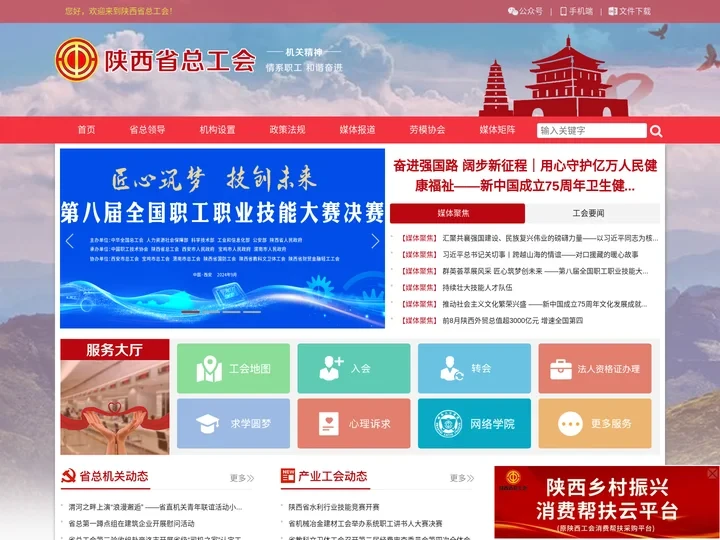Open article 省机械冶金建材工会举办系统职工讲书人大赛决赛
Image resolution: width=720 pixels, height=540 pixels.
click(365, 523)
